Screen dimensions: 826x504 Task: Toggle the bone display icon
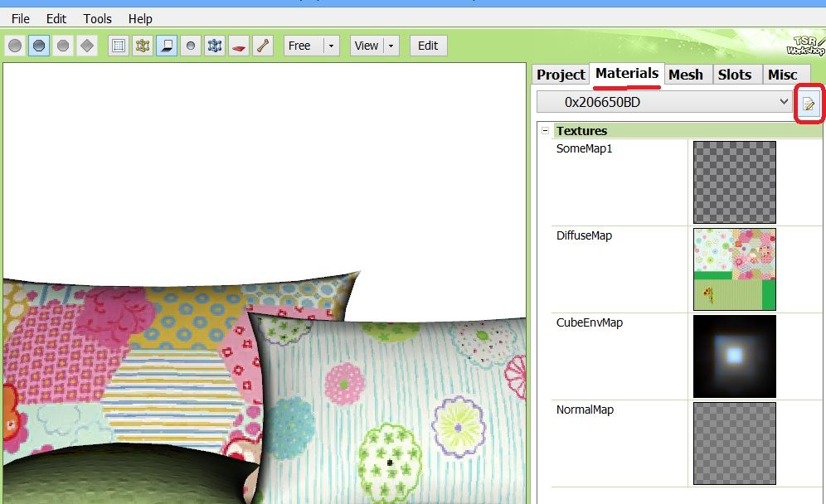[x=262, y=46]
